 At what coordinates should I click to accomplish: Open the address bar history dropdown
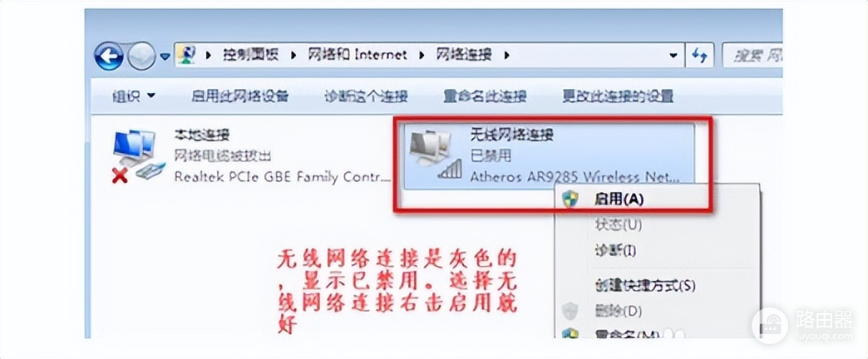[673, 56]
